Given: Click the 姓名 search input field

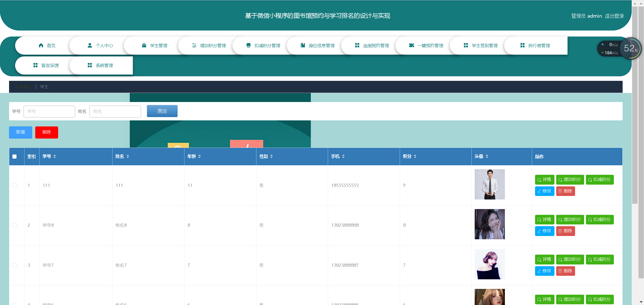Looking at the screenshot, I should pos(115,111).
